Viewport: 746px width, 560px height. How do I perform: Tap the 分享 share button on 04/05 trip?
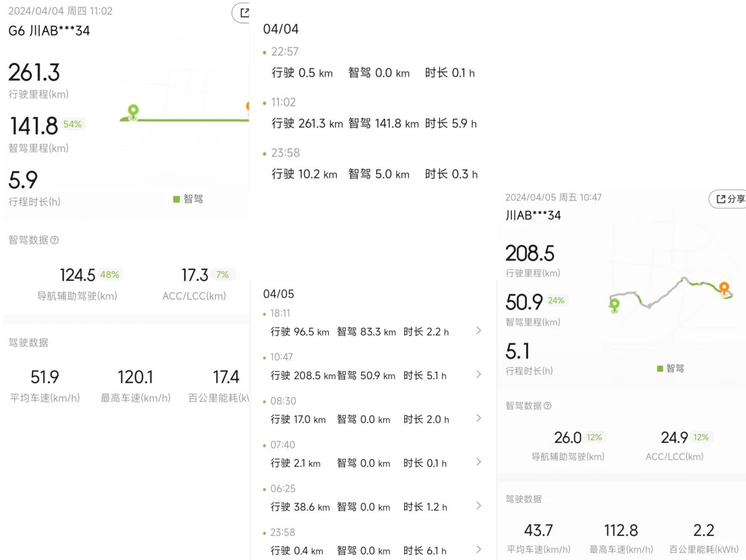click(728, 199)
